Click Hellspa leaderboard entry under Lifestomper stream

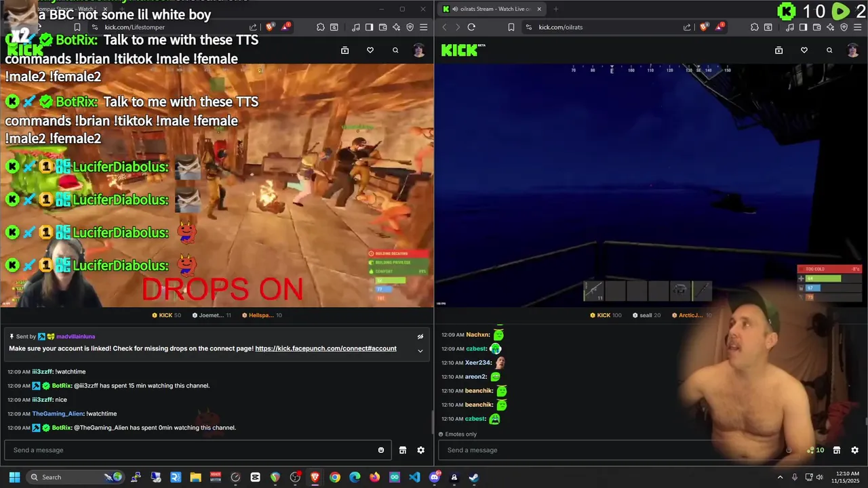pyautogui.click(x=262, y=315)
